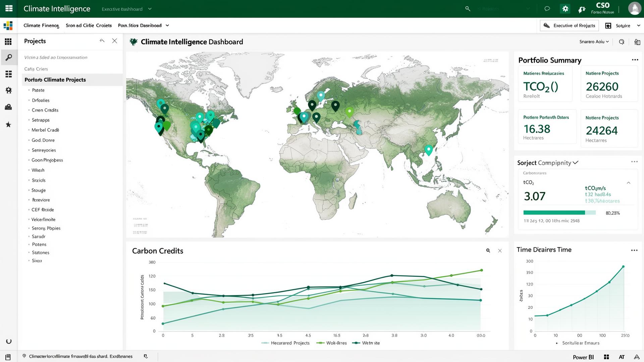Screen dimensions: 644x362
Task: Click the copy icon at the dashboard's right edge
Action: click(x=637, y=42)
